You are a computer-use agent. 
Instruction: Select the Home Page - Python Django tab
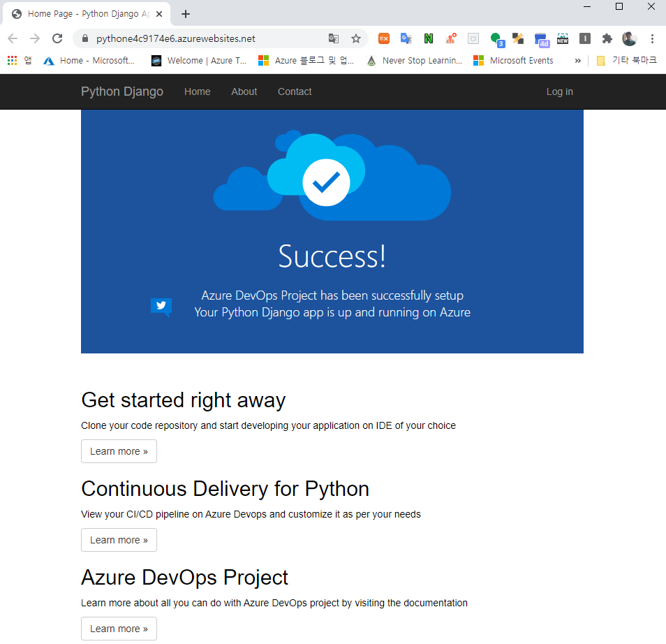tap(87, 14)
